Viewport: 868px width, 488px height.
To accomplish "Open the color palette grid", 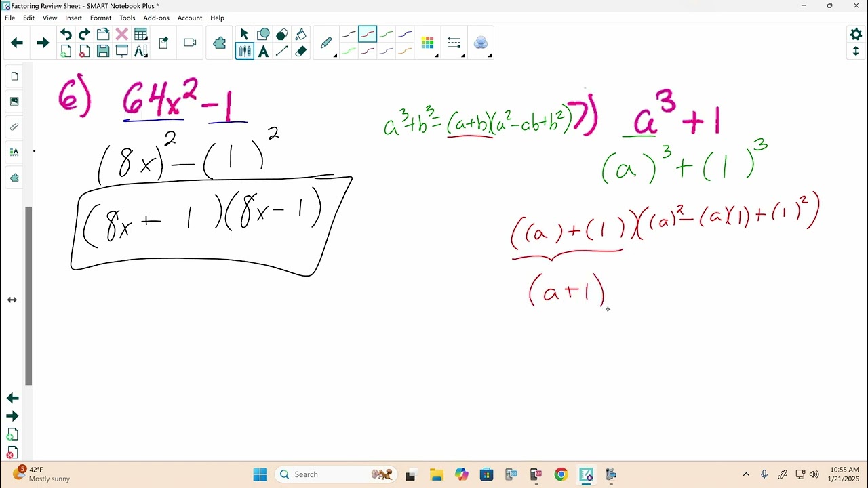I will [x=428, y=43].
